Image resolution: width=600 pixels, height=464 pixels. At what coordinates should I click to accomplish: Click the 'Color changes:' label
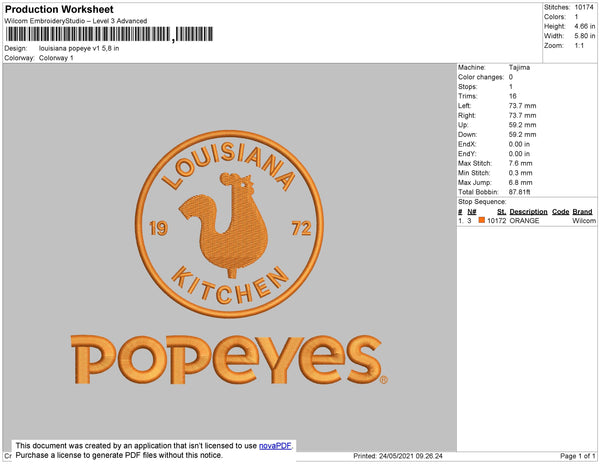point(481,77)
